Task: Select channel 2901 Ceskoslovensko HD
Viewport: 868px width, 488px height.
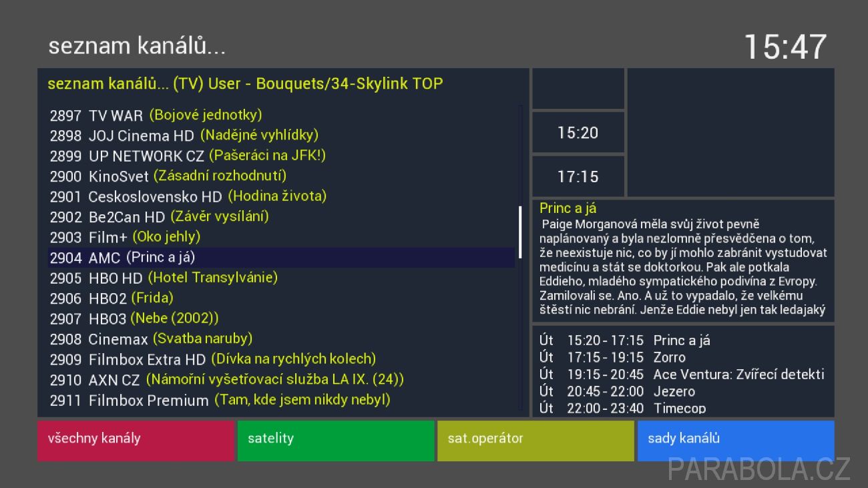Action: coord(281,196)
